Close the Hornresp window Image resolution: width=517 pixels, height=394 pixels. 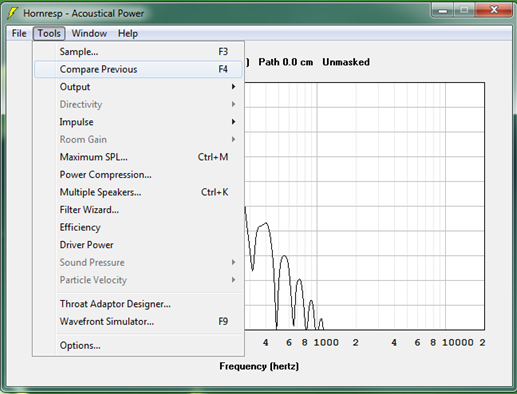click(494, 10)
